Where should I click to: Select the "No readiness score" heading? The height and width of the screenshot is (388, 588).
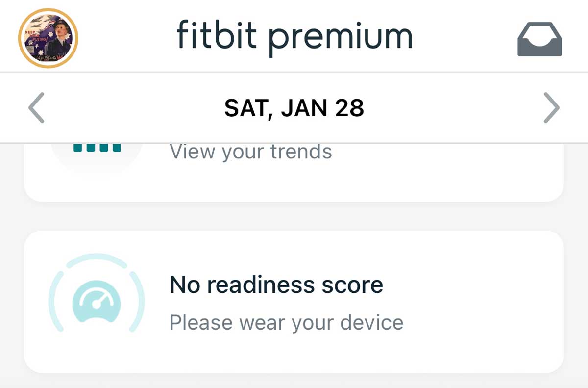[276, 285]
